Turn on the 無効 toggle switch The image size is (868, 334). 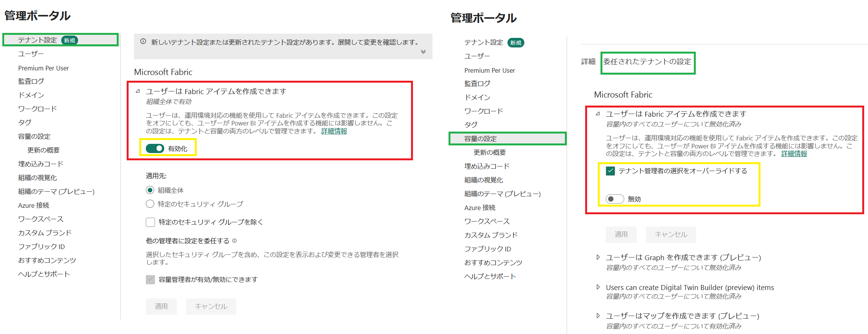tap(615, 199)
